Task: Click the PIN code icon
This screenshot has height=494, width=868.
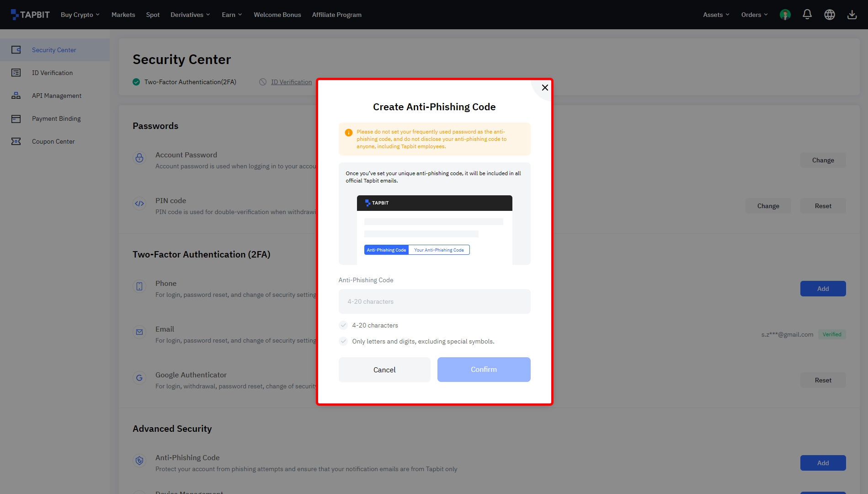Action: [139, 204]
